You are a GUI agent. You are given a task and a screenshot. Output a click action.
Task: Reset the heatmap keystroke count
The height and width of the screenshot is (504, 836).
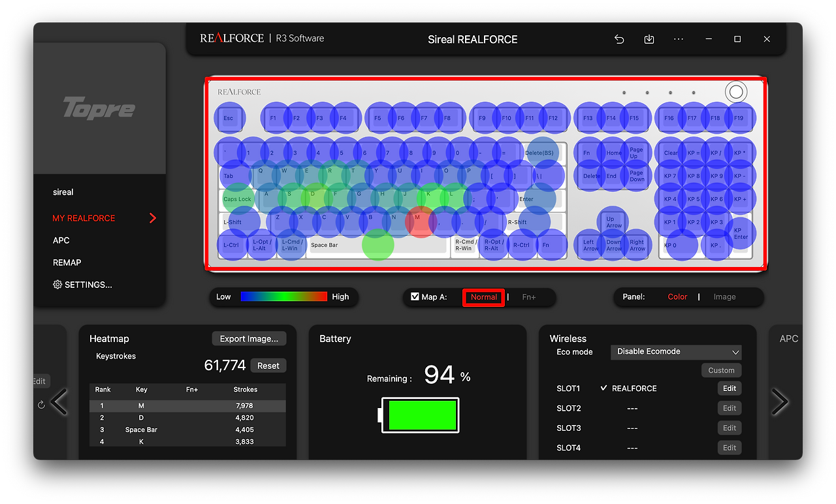268,366
